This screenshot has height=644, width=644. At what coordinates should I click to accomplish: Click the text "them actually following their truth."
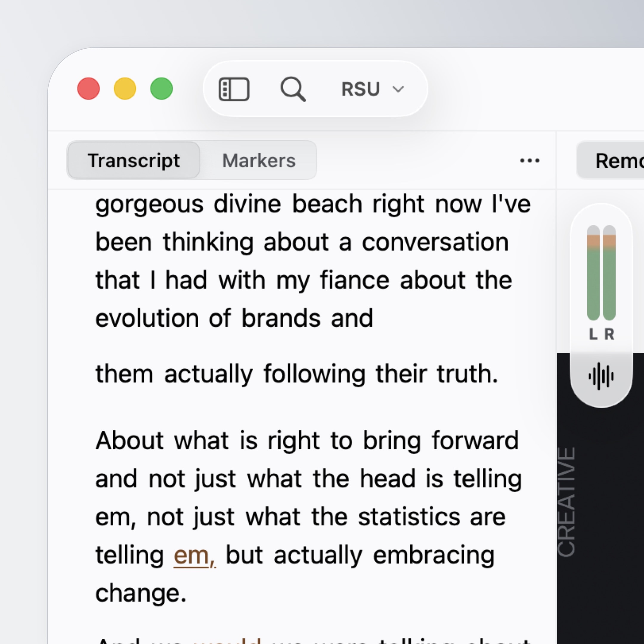pyautogui.click(x=297, y=375)
